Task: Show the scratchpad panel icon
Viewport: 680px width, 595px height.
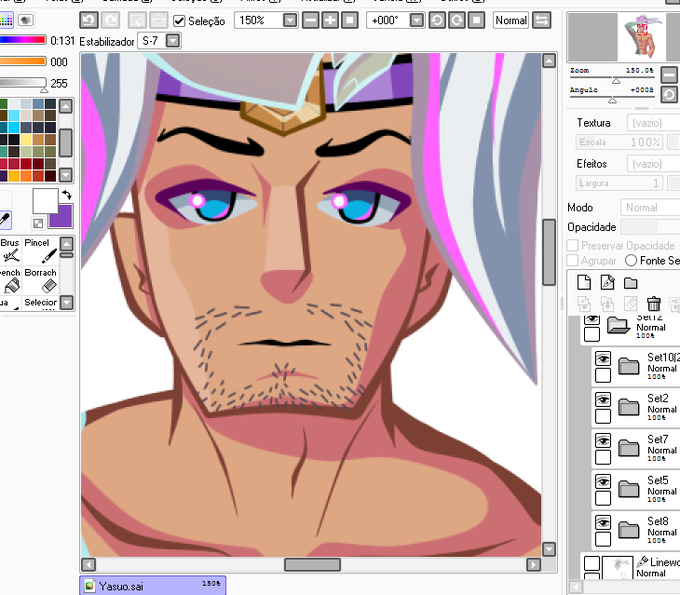Action: pyautogui.click(x=26, y=20)
